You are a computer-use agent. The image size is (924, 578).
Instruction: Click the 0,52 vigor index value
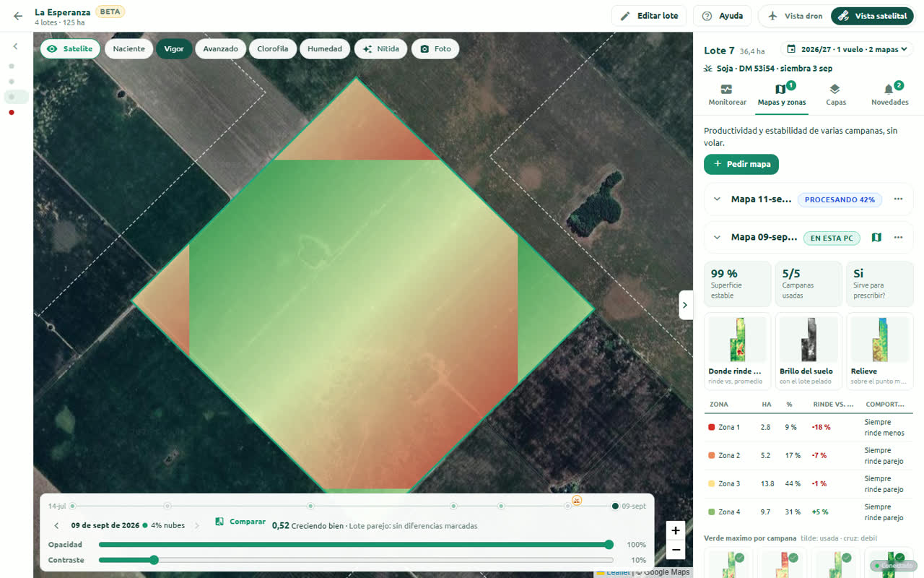click(280, 526)
